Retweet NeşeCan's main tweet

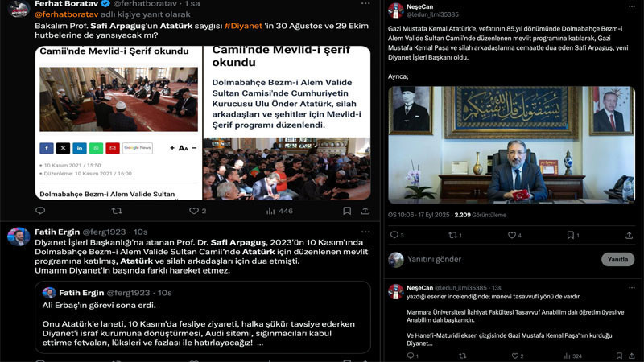(455, 235)
